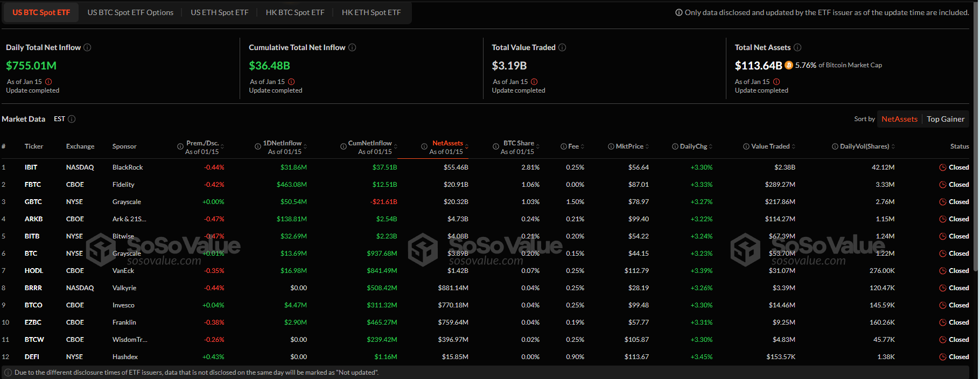The height and width of the screenshot is (379, 980).
Task: Open the IBIT ticker link
Action: pos(31,167)
